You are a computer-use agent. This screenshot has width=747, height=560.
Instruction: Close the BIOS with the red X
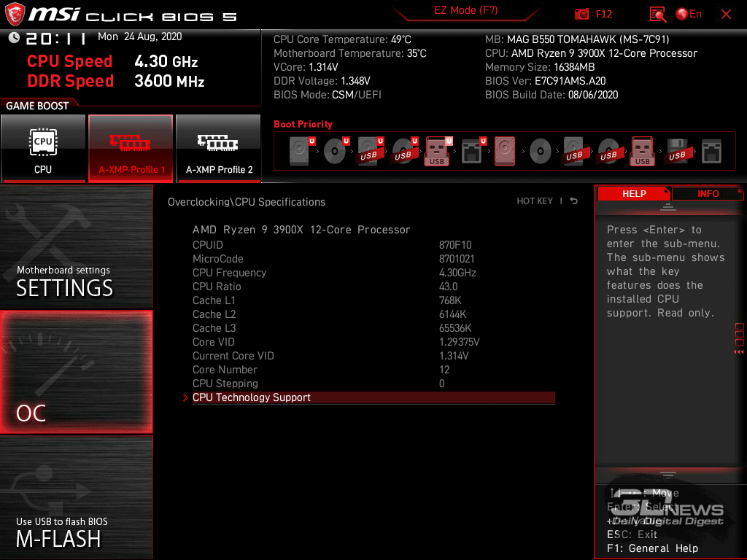[x=726, y=15]
